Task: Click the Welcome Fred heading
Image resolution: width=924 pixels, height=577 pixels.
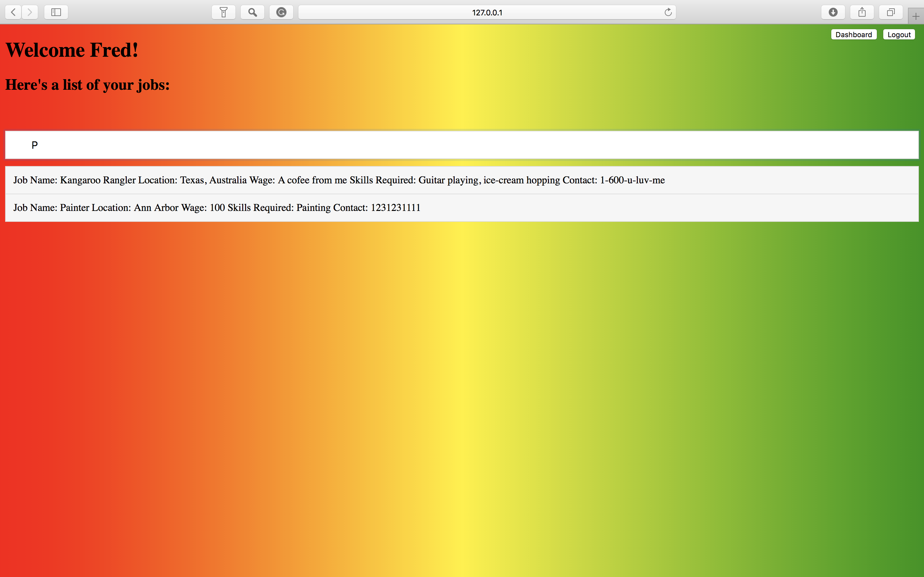Action: (72, 50)
